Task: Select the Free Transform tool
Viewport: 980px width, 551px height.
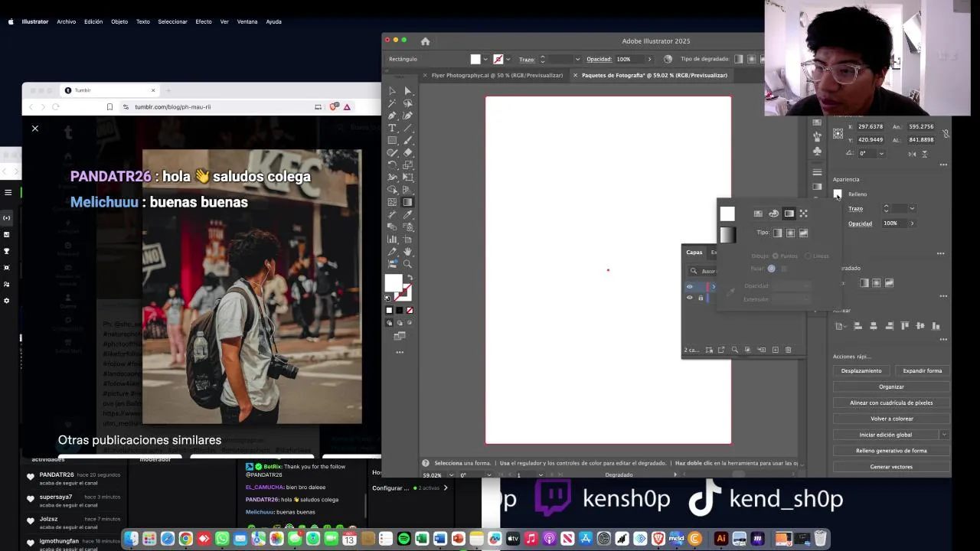Action: pos(408,176)
